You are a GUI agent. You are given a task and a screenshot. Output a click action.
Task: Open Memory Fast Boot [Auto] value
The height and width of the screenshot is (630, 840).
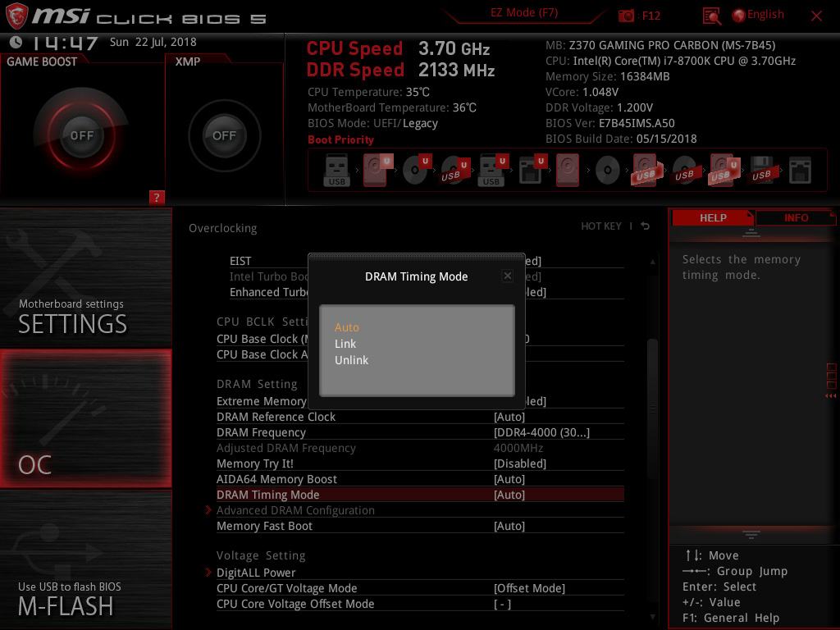click(x=509, y=526)
